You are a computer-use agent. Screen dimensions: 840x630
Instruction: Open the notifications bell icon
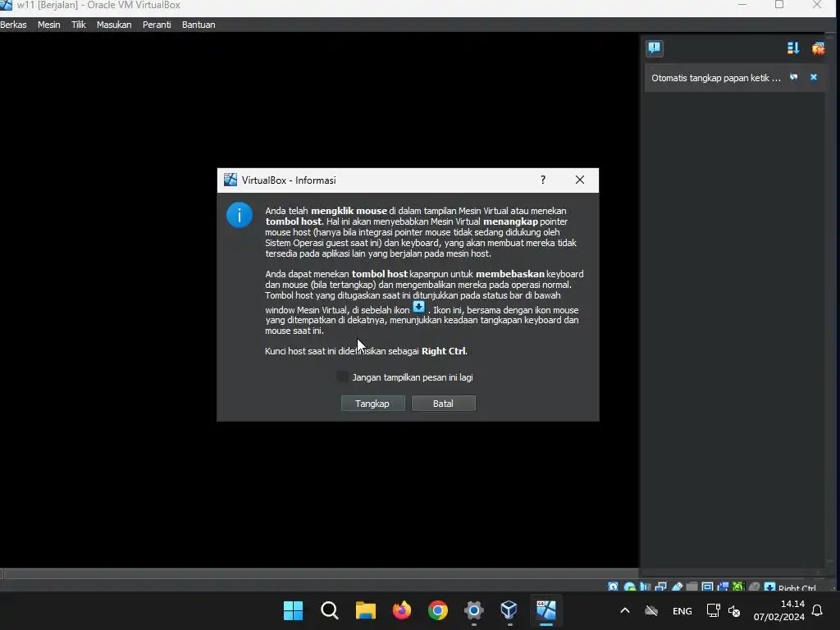point(817,610)
